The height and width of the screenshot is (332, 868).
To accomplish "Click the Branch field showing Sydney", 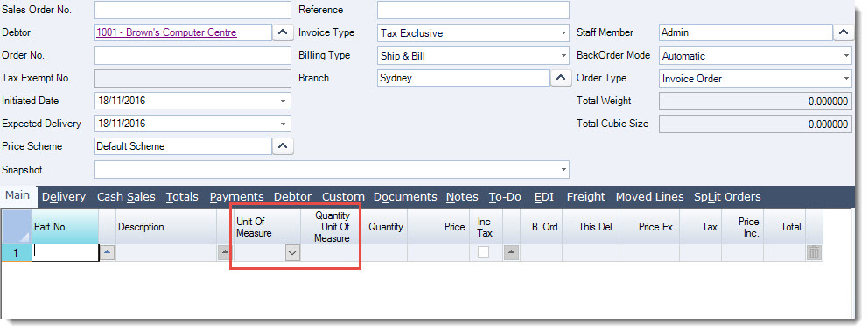I will 464,78.
